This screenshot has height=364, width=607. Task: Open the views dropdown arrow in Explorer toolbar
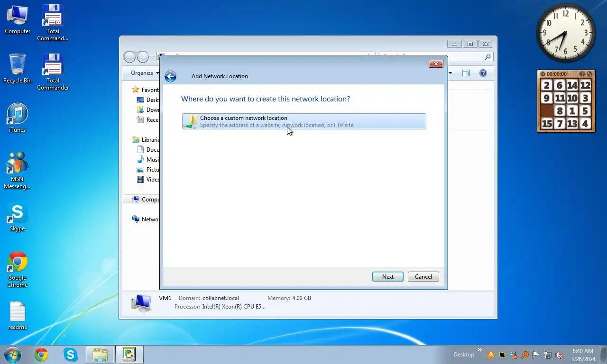click(x=450, y=73)
